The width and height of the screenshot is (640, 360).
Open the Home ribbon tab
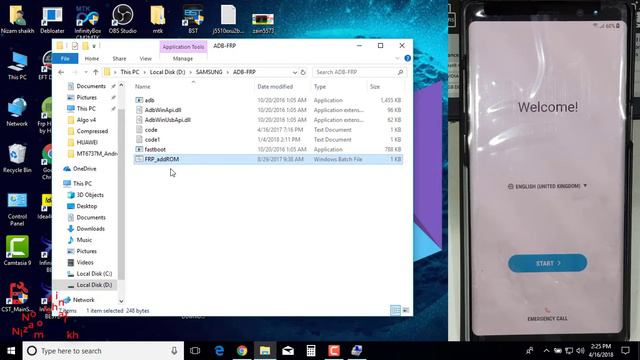point(92,58)
